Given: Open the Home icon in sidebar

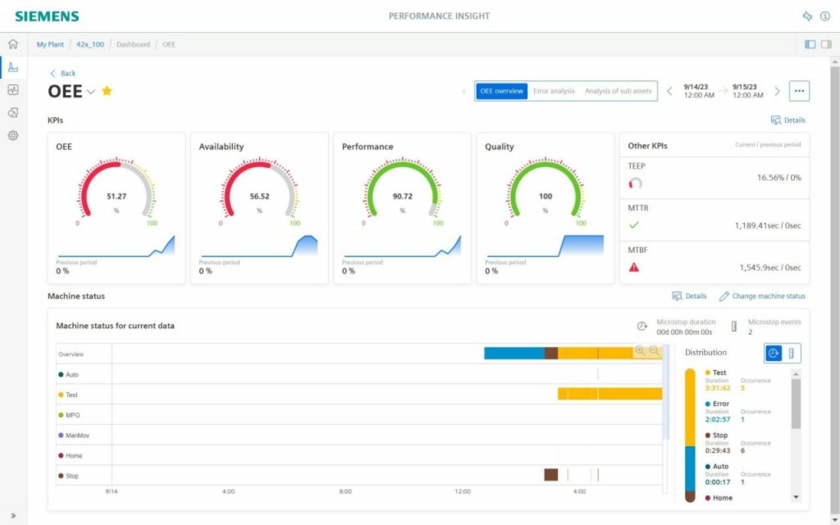Looking at the screenshot, I should point(13,44).
